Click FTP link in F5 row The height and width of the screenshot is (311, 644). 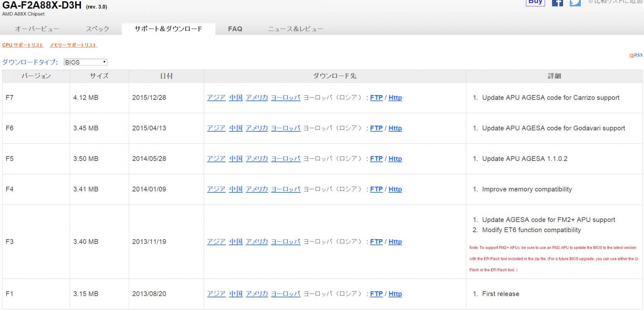(376, 159)
